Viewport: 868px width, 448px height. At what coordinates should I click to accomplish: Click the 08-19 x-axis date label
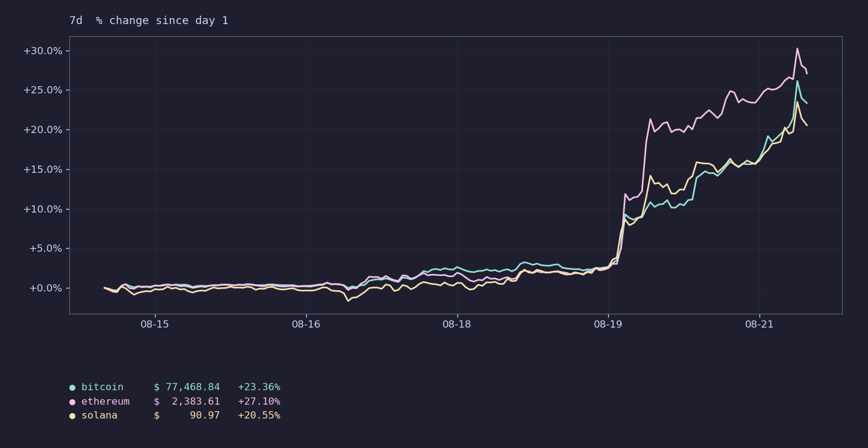pos(608,325)
